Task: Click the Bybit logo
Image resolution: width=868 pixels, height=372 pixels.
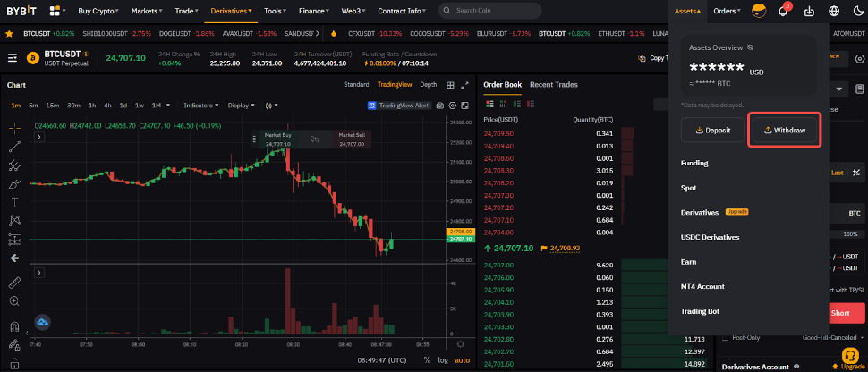Action: click(x=22, y=11)
